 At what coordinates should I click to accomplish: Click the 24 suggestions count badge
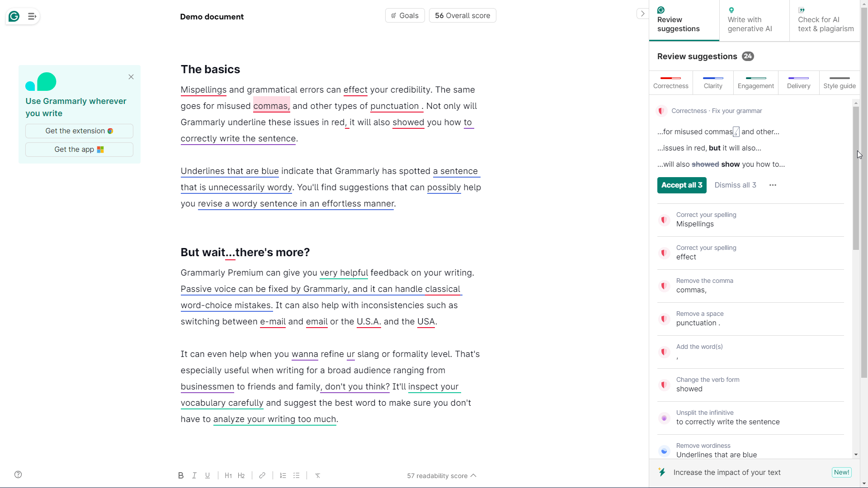click(x=748, y=56)
